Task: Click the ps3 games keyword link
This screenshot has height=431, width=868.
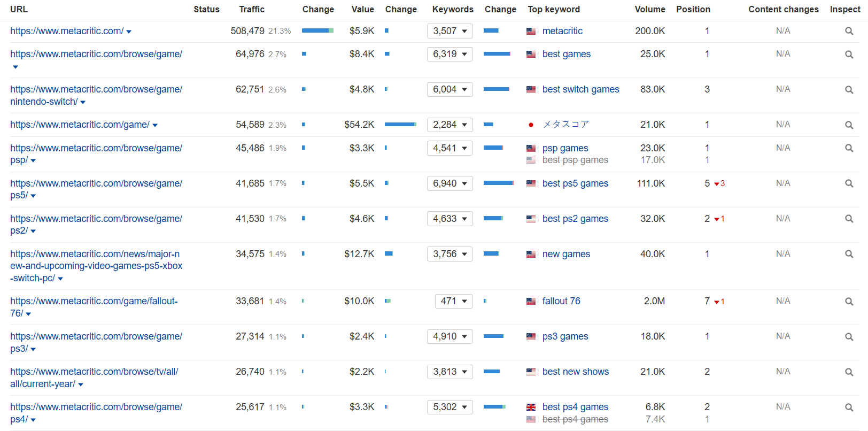Action: point(565,336)
